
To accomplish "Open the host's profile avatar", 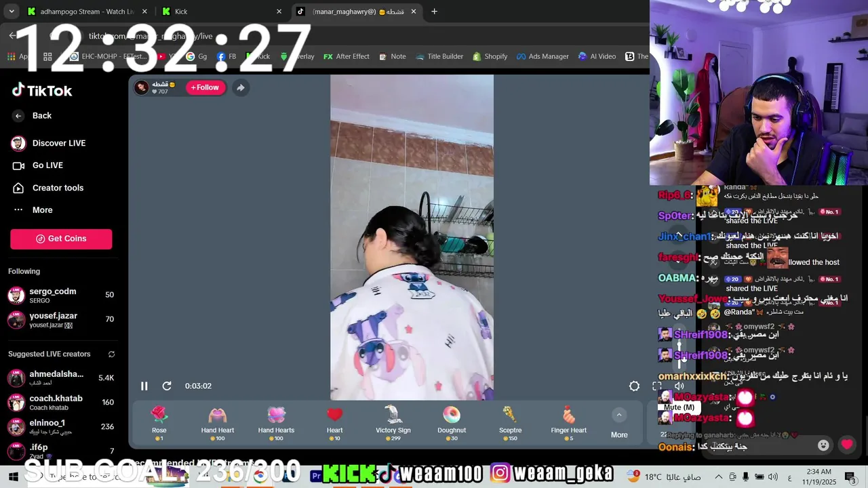I will pyautogui.click(x=141, y=87).
